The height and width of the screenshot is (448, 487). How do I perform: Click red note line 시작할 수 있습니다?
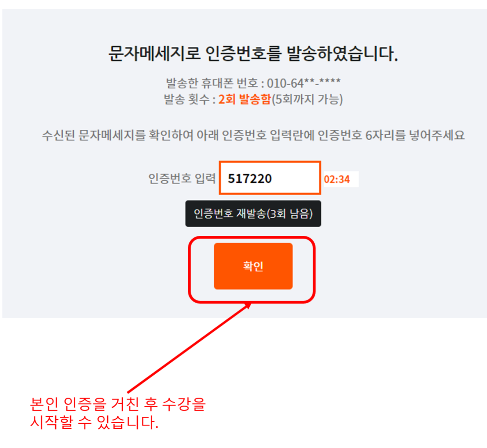pyautogui.click(x=94, y=422)
